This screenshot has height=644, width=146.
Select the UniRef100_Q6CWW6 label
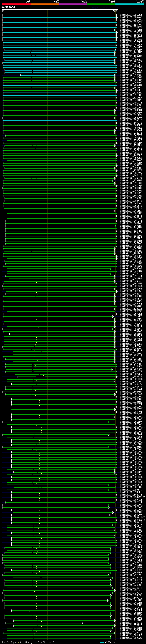click(131, 631)
